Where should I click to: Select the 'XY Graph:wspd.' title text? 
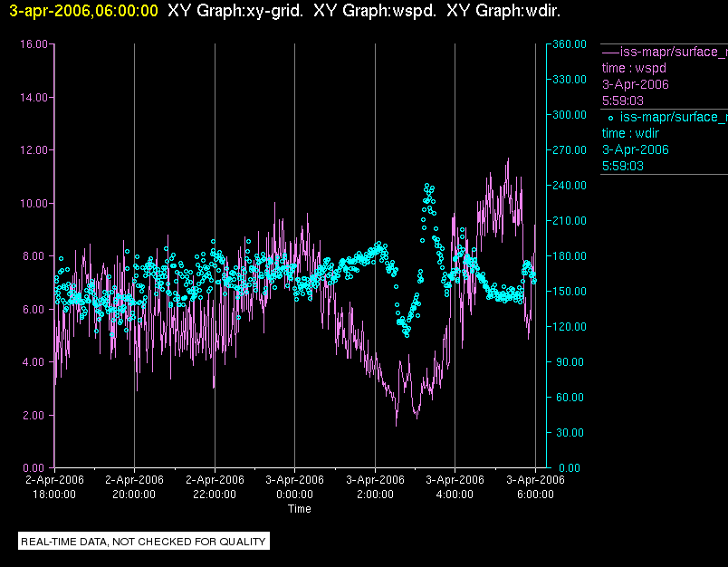pos(375,11)
